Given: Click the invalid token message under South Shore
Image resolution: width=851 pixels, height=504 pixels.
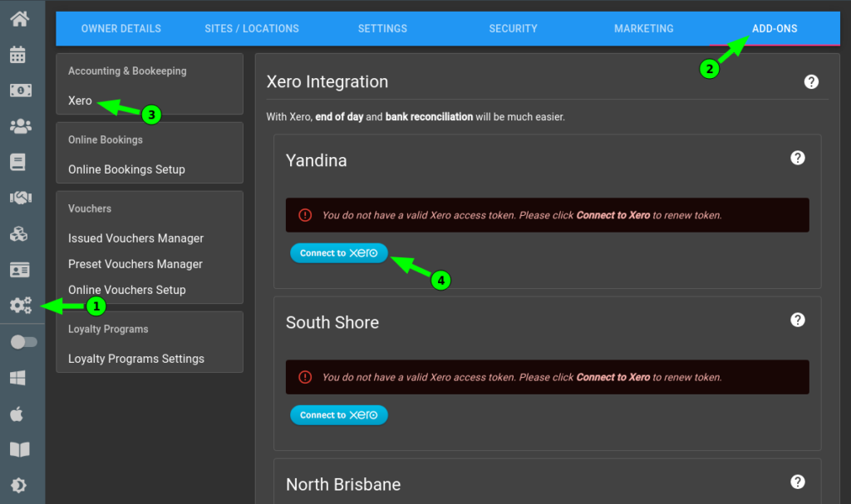Looking at the screenshot, I should pos(522,377).
